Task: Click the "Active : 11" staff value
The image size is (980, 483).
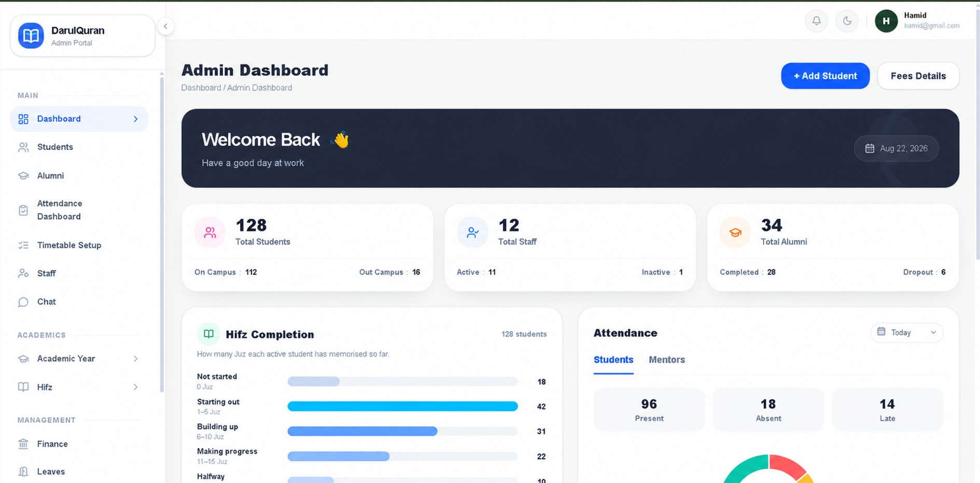Action: coord(476,272)
